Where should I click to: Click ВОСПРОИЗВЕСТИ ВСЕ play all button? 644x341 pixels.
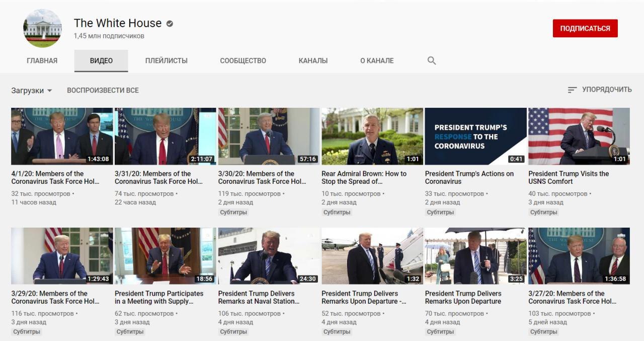(103, 90)
